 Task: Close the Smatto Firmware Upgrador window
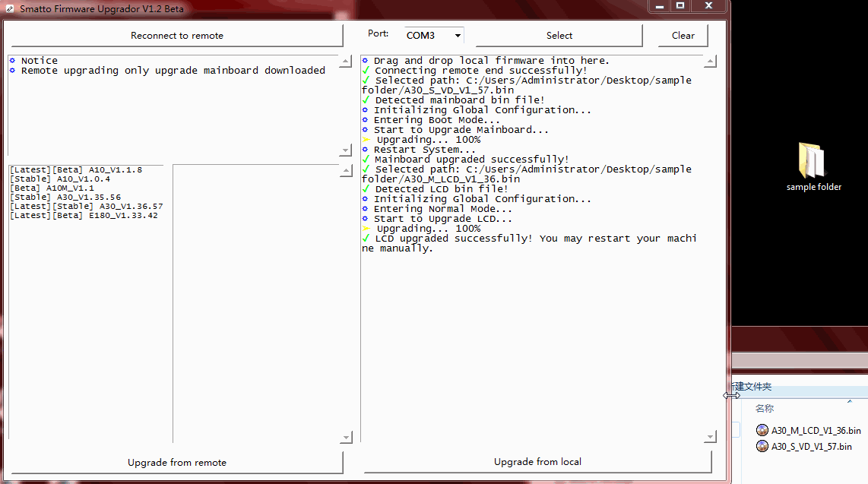(x=708, y=6)
